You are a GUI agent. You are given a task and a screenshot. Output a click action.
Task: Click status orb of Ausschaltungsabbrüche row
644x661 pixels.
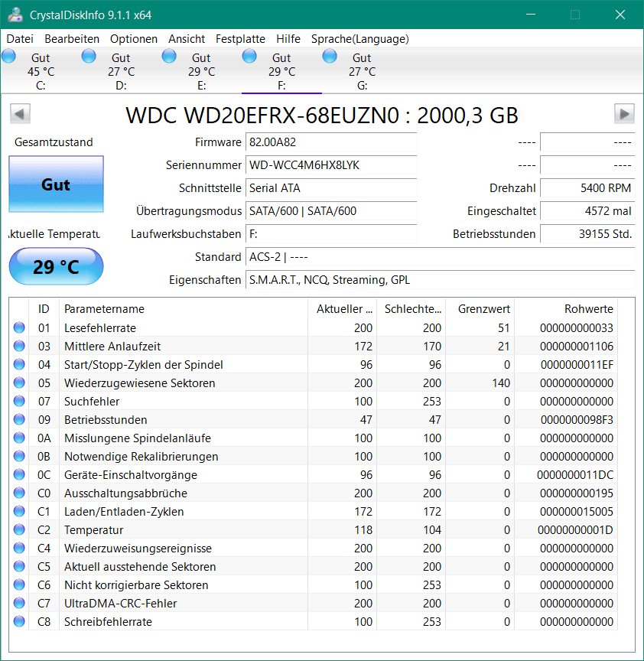pyautogui.click(x=19, y=493)
